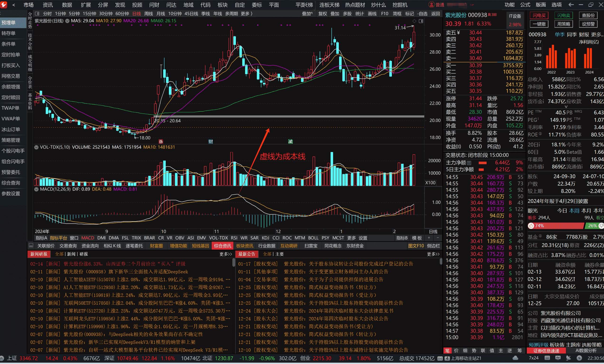Screen dimensions: 604x364
Task: Toggle panel icon at chart top-right corner
Action: pos(421,21)
